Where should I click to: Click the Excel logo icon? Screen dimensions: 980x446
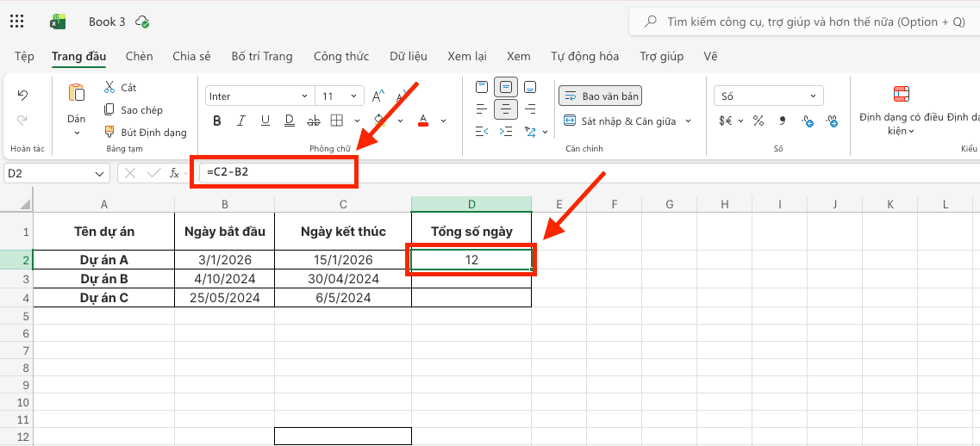pos(58,22)
